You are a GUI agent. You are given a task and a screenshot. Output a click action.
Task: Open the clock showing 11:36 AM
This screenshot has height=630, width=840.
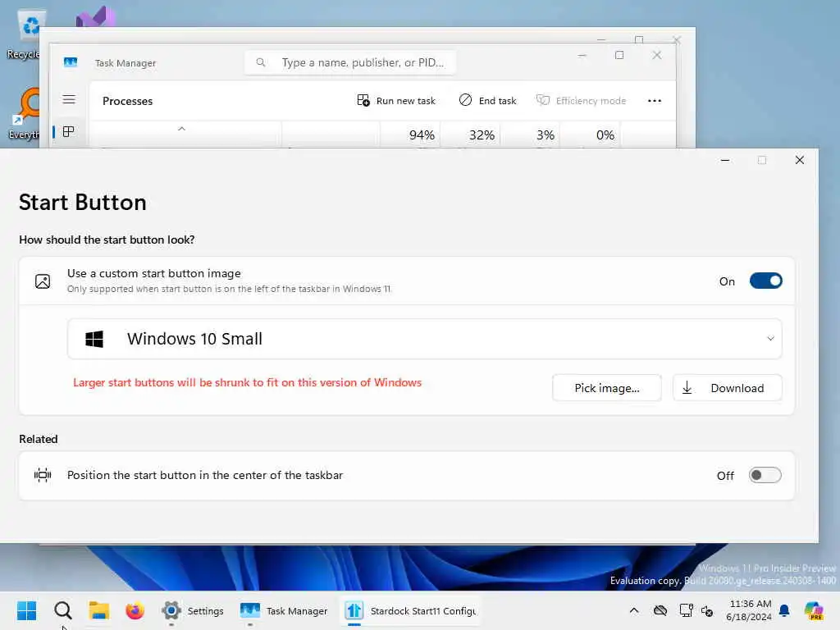(x=750, y=610)
